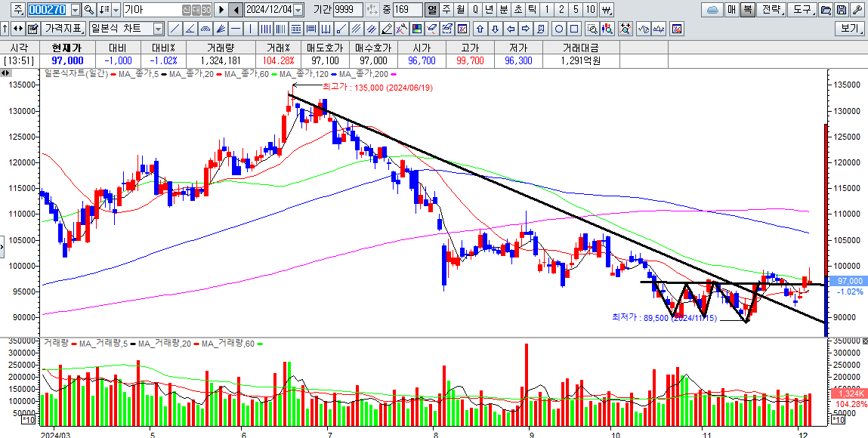Click the 가격지표 price indicator button

63,29
